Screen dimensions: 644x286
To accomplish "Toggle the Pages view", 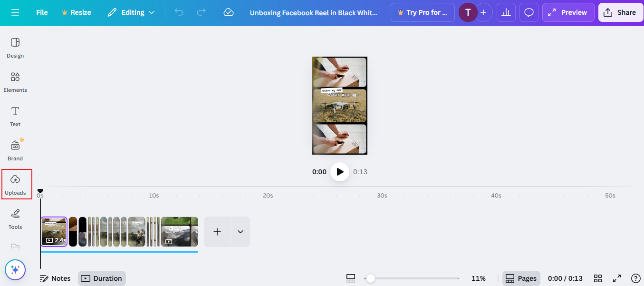I will pos(521,278).
